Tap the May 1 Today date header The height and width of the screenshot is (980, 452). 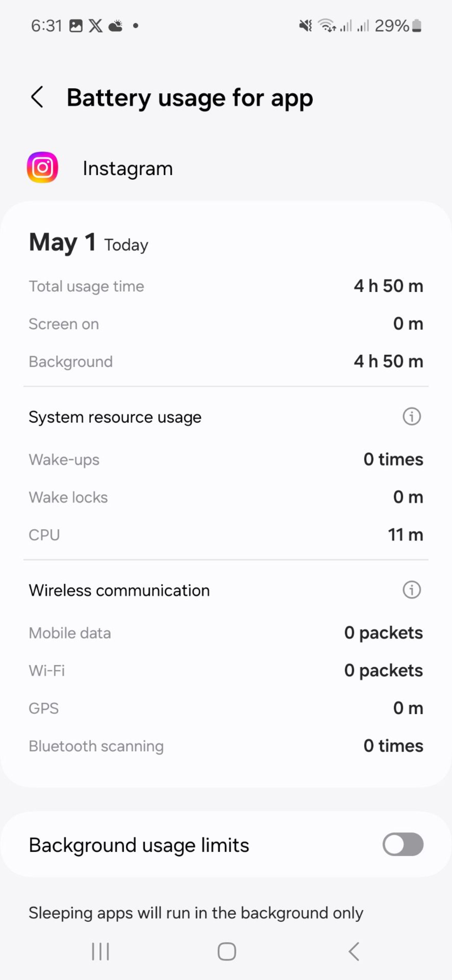coord(89,242)
